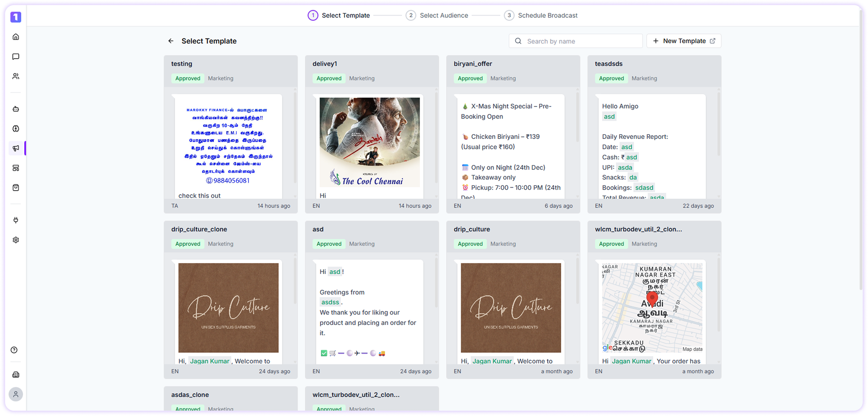Click the Select Template step
Image resolution: width=868 pixels, height=416 pixels.
(339, 15)
